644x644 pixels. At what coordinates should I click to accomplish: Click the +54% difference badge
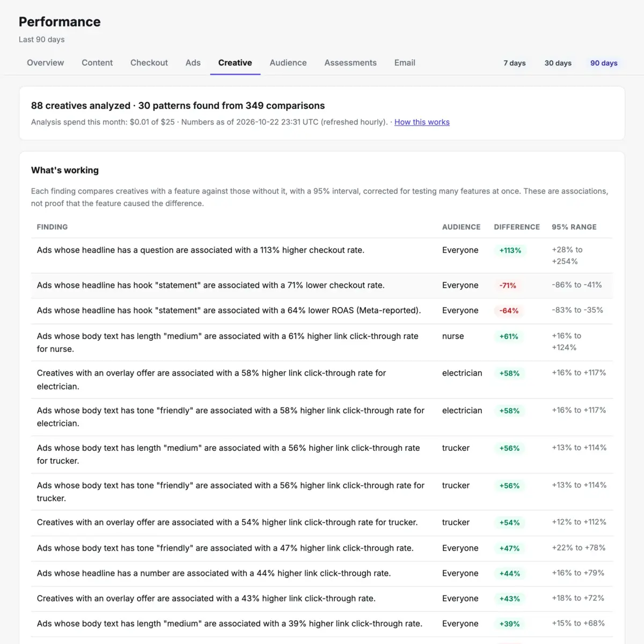pos(509,523)
